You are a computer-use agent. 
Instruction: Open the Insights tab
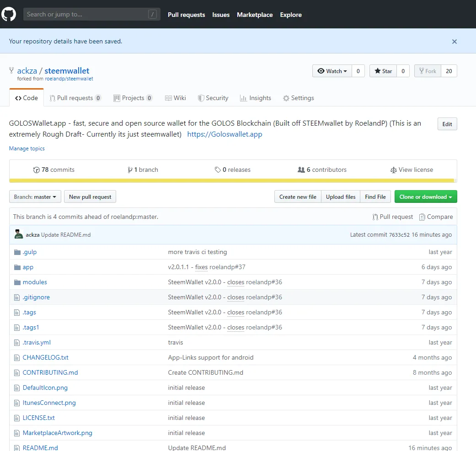pos(255,98)
